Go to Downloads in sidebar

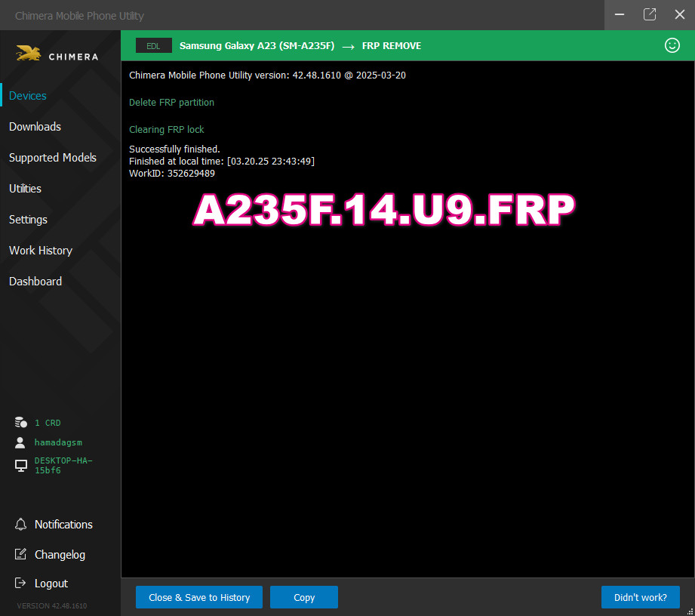35,127
